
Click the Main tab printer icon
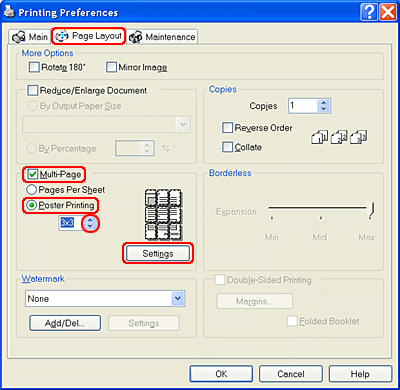click(x=18, y=37)
